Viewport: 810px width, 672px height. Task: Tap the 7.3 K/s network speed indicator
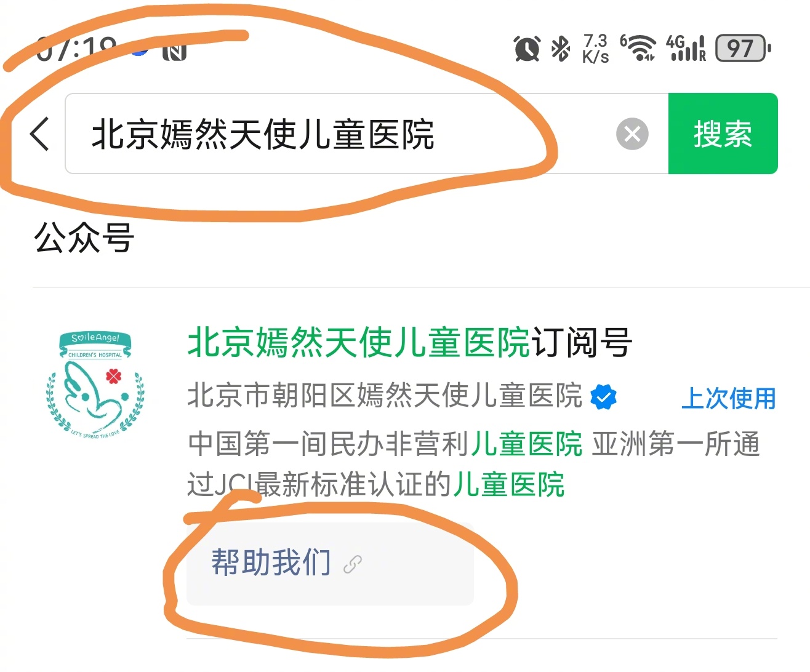point(595,49)
